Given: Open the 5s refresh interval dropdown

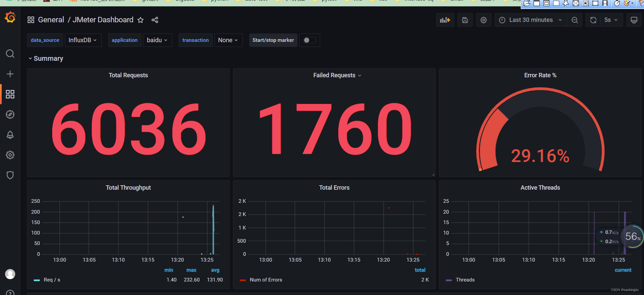Looking at the screenshot, I should [x=612, y=20].
